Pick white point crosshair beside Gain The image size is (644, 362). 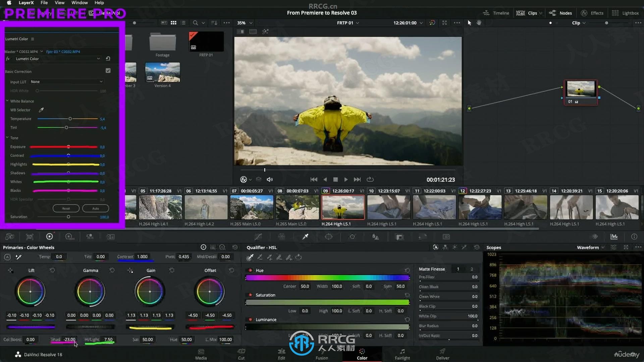pyautogui.click(x=130, y=270)
